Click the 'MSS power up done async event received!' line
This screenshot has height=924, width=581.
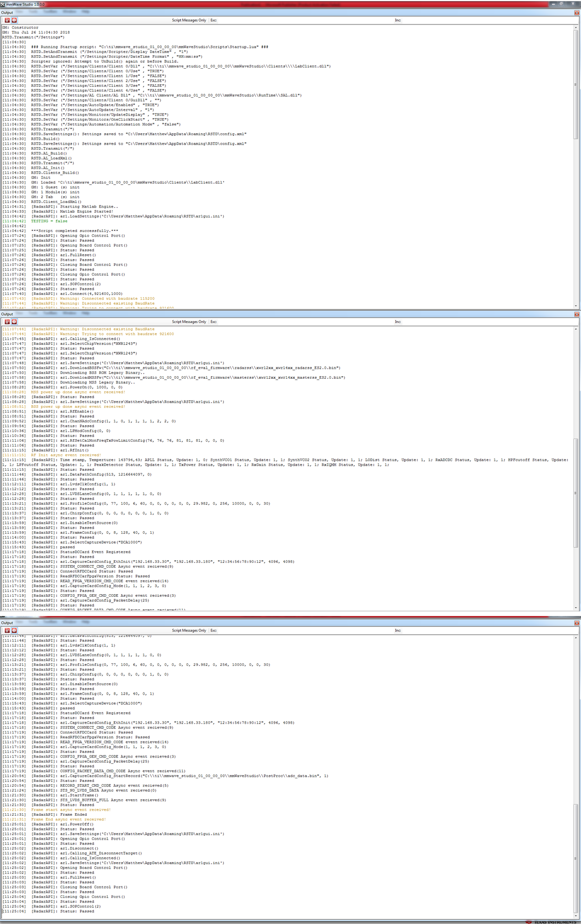coord(64,392)
